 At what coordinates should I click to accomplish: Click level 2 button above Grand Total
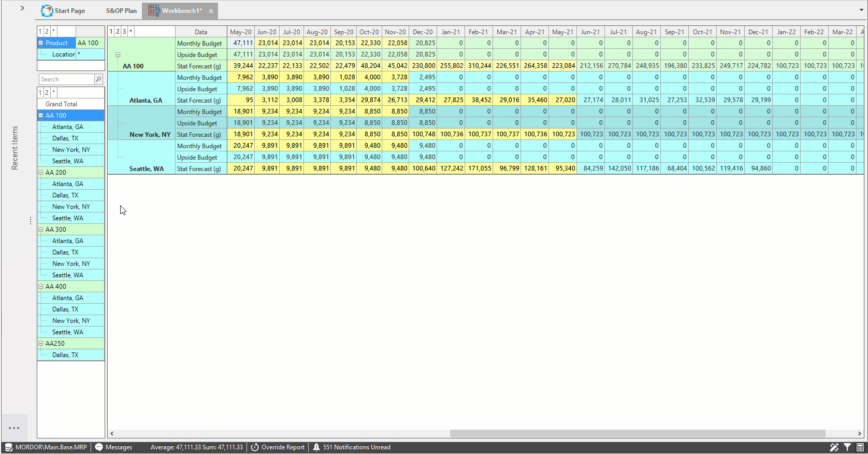tap(47, 93)
